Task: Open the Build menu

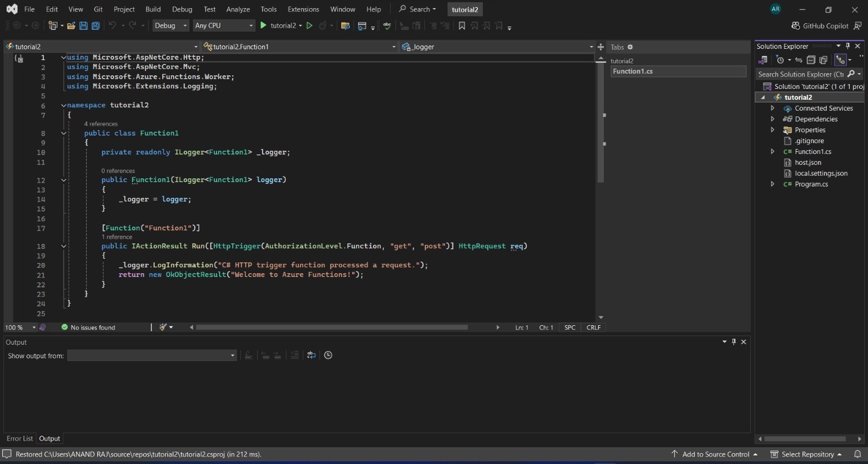Action: [x=153, y=9]
